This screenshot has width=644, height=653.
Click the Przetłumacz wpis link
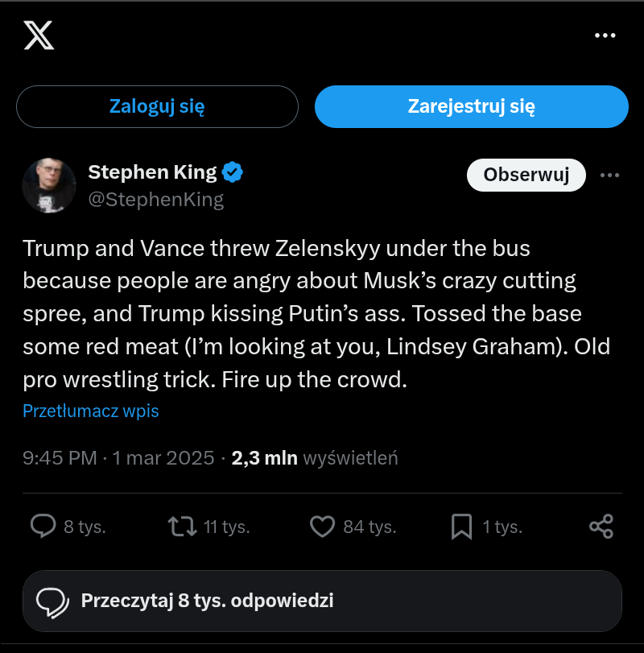[x=91, y=411]
